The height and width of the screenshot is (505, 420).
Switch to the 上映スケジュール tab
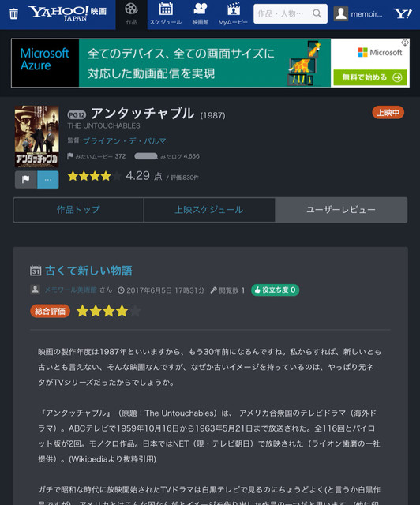tap(209, 210)
